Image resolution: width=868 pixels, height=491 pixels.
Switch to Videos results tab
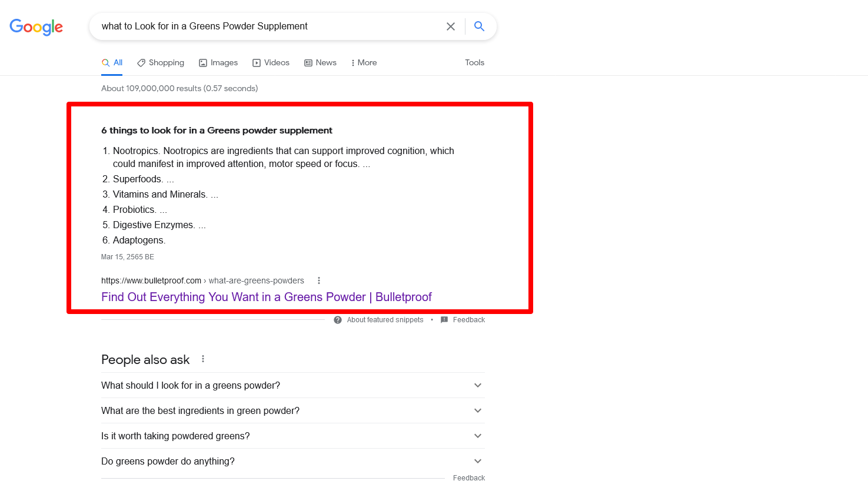271,63
